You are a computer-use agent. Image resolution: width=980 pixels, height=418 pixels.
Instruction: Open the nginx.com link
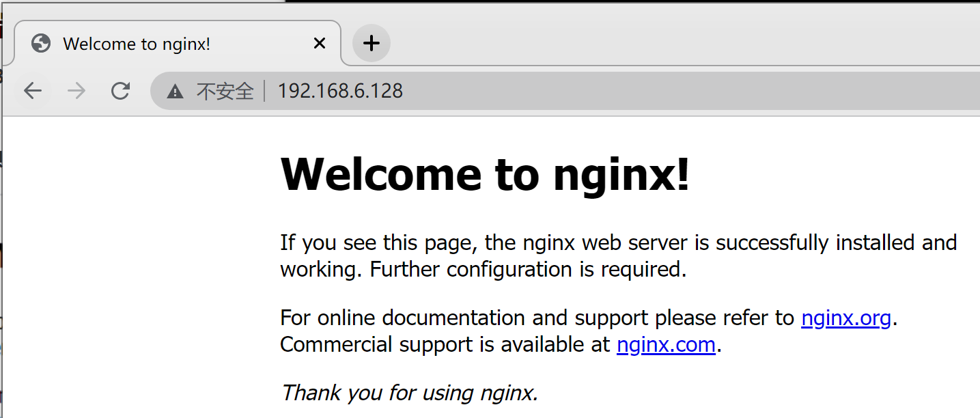(x=666, y=345)
